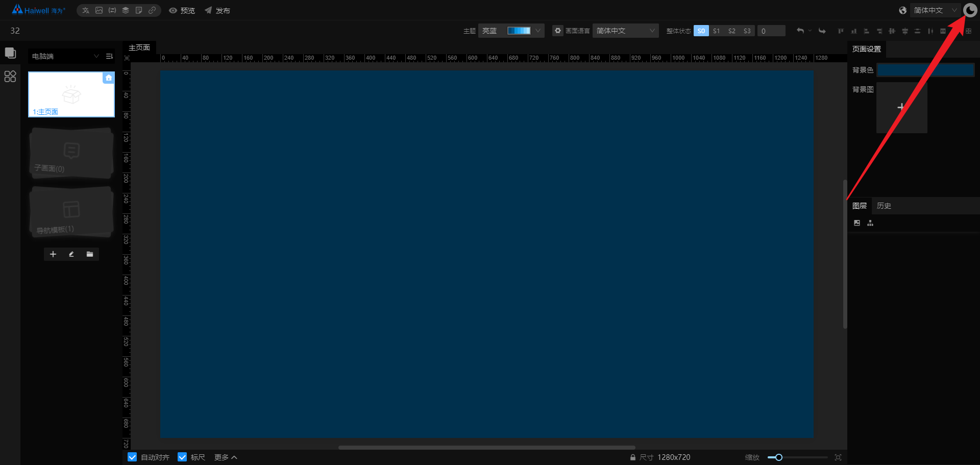980x465 pixels.
Task: Click the align right icon
Action: pyautogui.click(x=879, y=31)
